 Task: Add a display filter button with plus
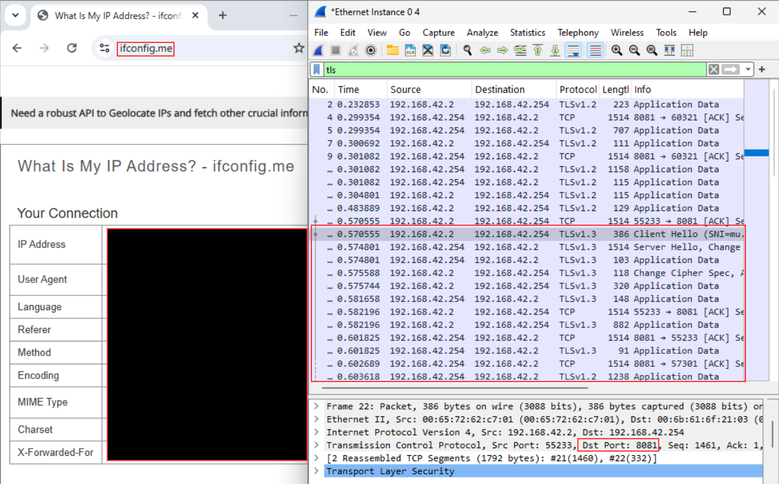click(762, 70)
